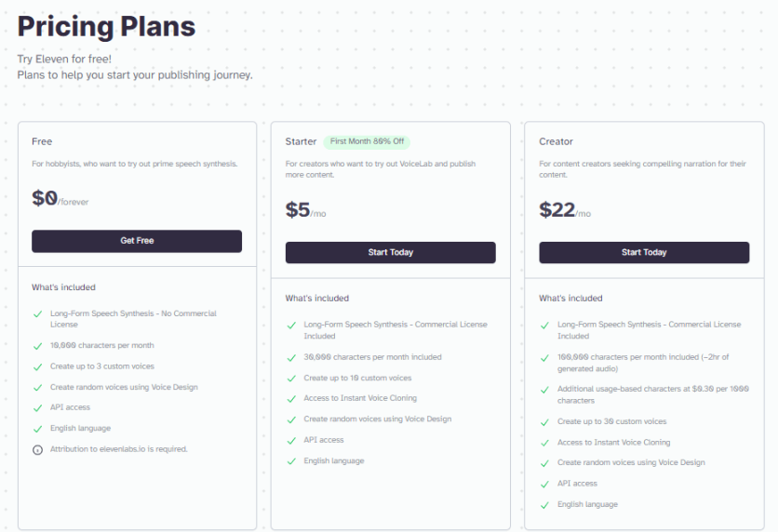Click checkmark beside Additional usage-based characters
Image resolution: width=778 pixels, height=532 pixels.
[545, 390]
